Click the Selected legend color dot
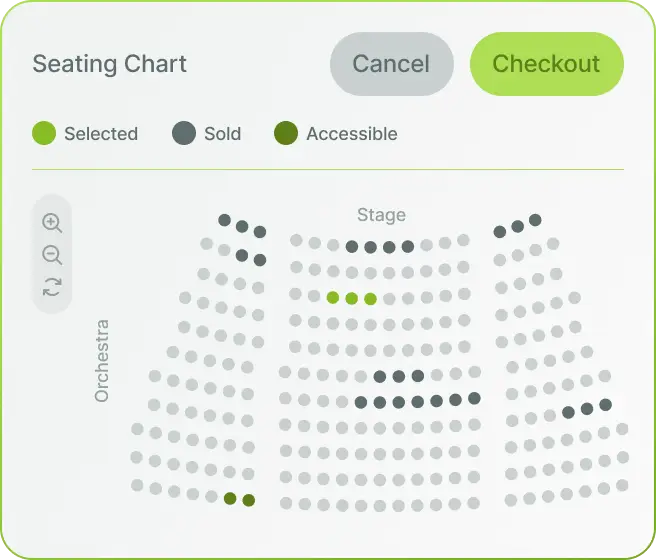 tap(44, 133)
